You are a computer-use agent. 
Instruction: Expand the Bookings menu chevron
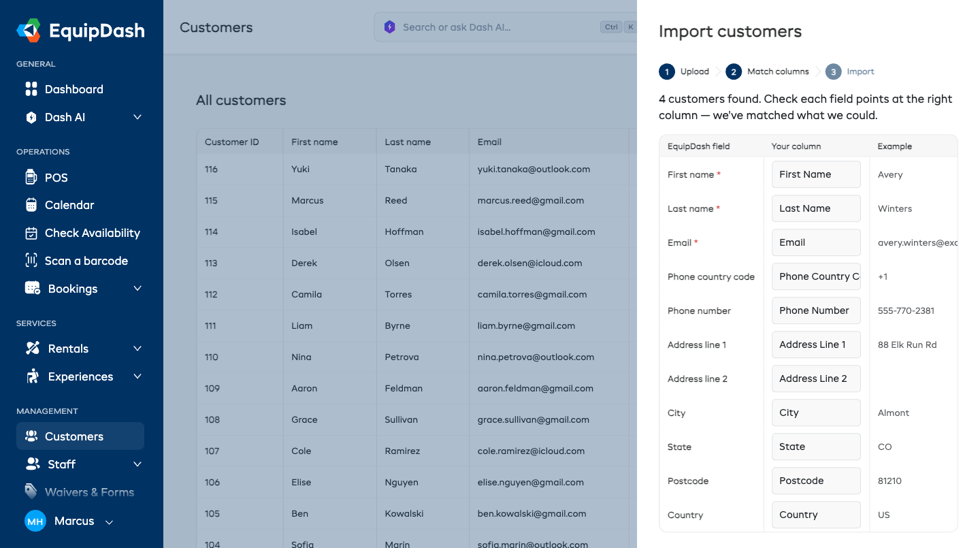[137, 289]
